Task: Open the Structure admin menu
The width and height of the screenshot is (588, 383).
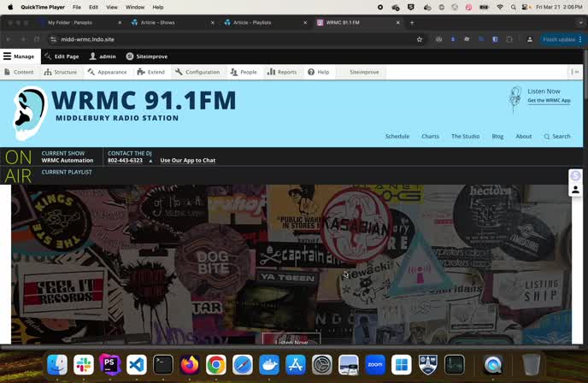Action: coord(61,72)
